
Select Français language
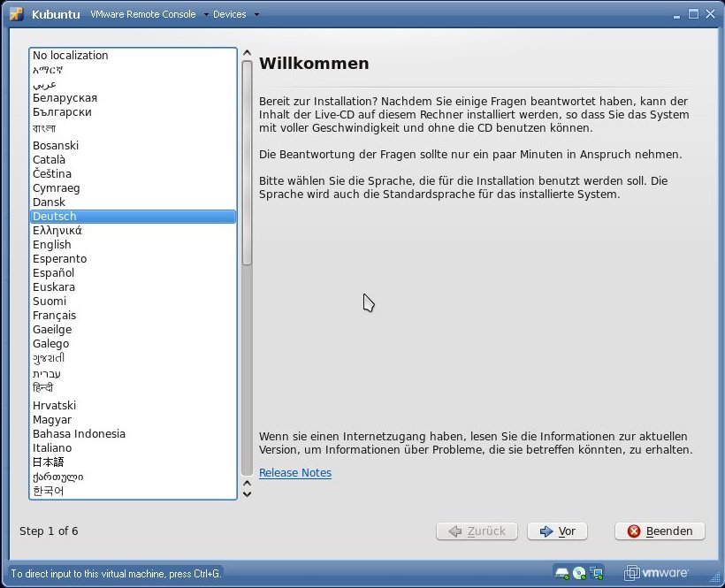[x=134, y=316]
